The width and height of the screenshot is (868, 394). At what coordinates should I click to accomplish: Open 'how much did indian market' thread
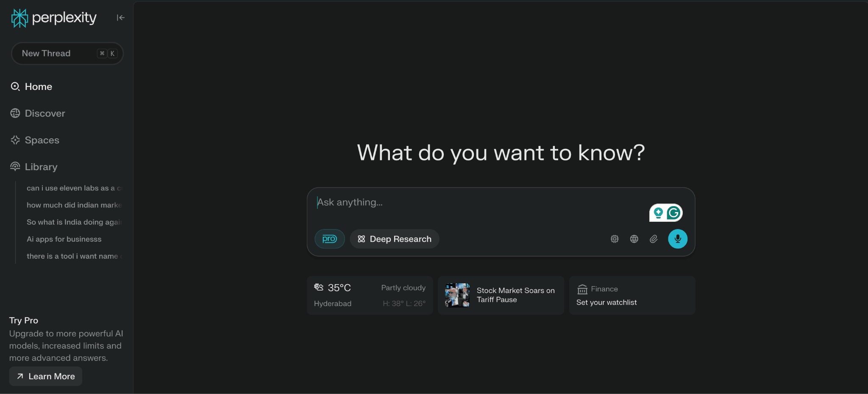74,205
